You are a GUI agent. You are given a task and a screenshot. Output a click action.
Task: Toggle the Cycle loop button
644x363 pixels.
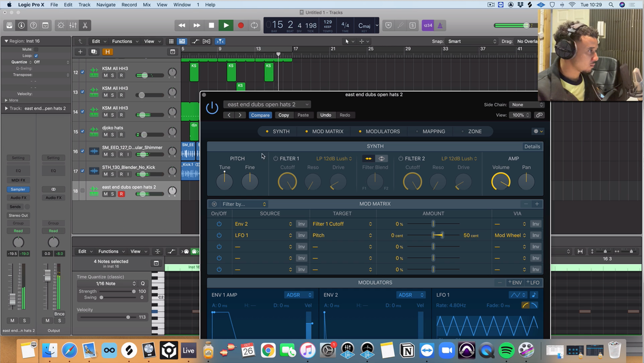coord(255,25)
